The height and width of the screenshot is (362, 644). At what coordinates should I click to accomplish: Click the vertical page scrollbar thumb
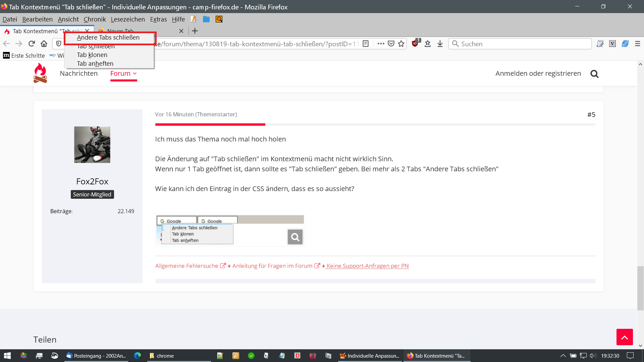coord(640,288)
